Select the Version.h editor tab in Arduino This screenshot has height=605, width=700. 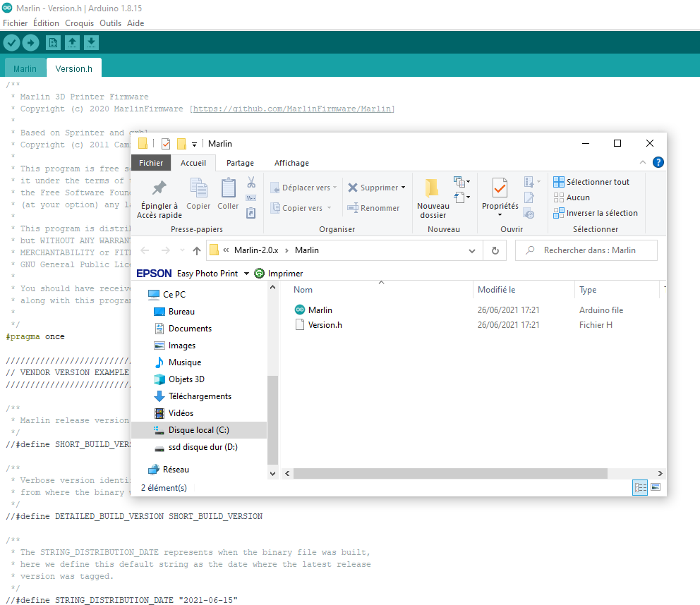point(73,68)
